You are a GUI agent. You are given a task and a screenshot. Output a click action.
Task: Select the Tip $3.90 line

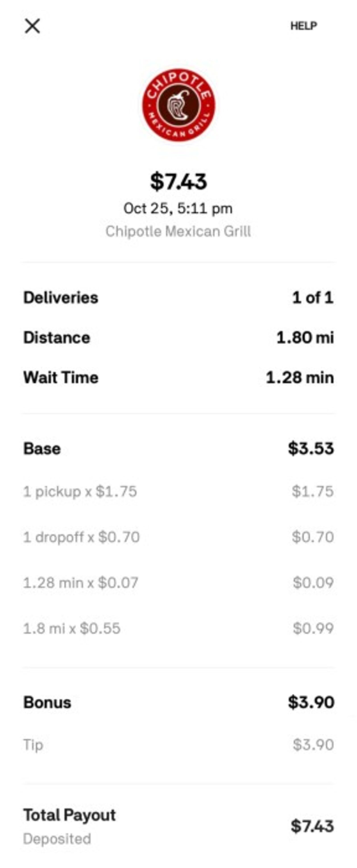pos(178,745)
